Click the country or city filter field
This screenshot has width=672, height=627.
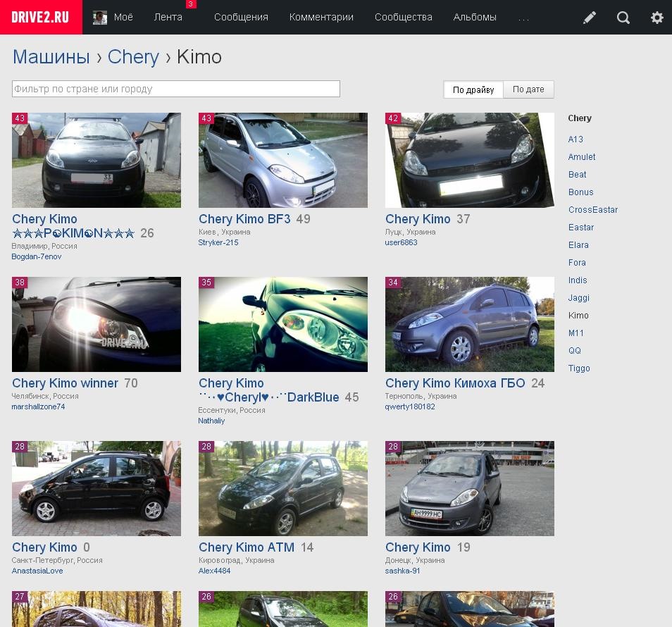coord(176,89)
